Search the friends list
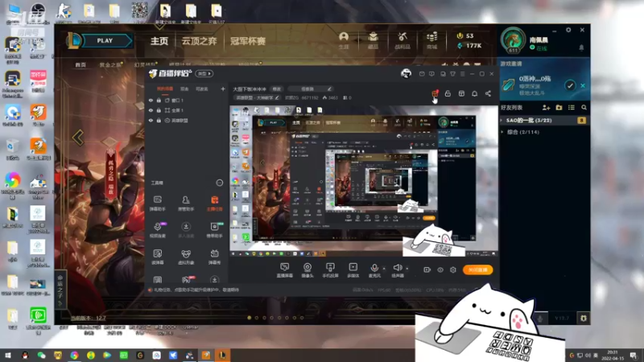The height and width of the screenshot is (362, 644). point(584,108)
